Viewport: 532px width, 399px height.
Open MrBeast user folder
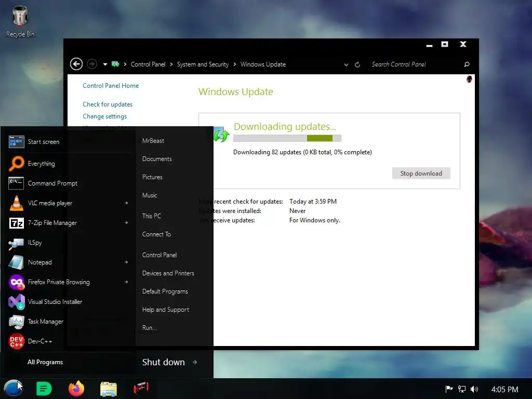coord(153,141)
